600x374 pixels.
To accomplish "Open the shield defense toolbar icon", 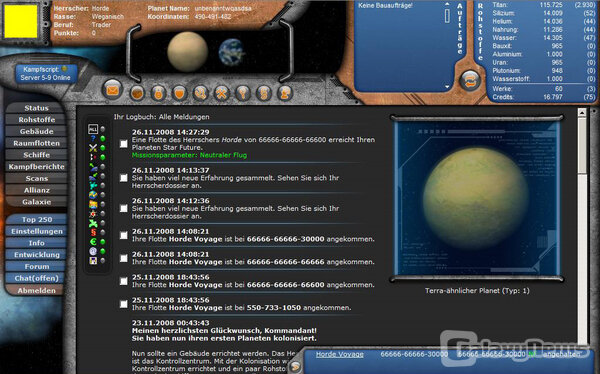I will (179, 92).
